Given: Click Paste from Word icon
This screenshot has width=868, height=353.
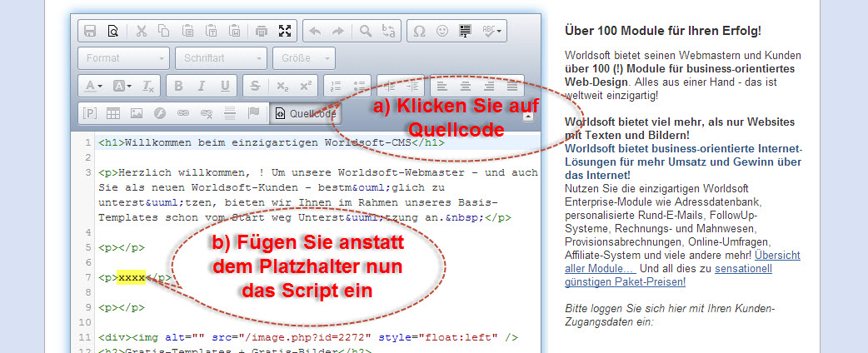Looking at the screenshot, I should 234,31.
